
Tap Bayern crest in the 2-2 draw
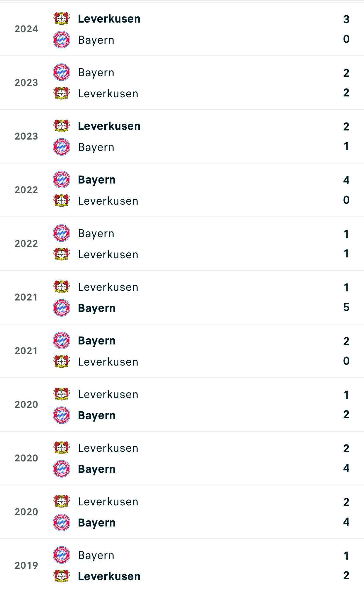point(62,72)
